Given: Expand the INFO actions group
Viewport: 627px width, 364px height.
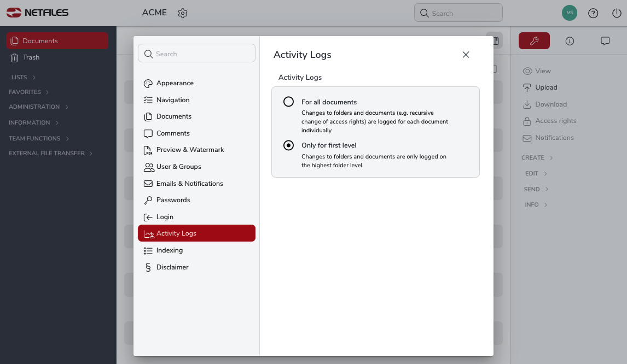Looking at the screenshot, I should click(x=536, y=204).
